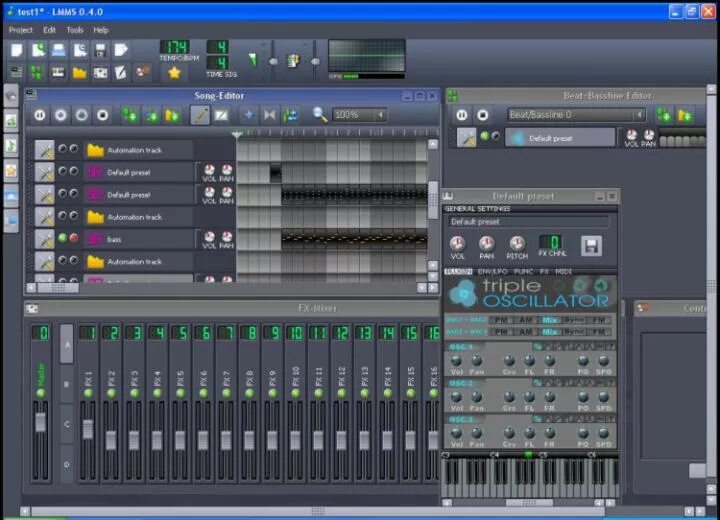Show project notes via main toolbar icon
The image size is (720, 520).
coord(121,72)
